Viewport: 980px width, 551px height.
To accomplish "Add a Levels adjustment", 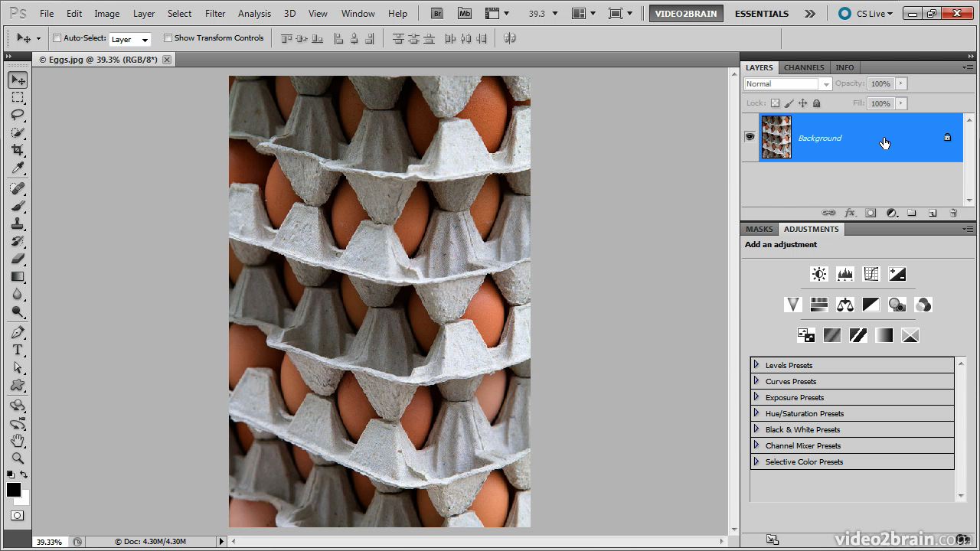I will 845,274.
